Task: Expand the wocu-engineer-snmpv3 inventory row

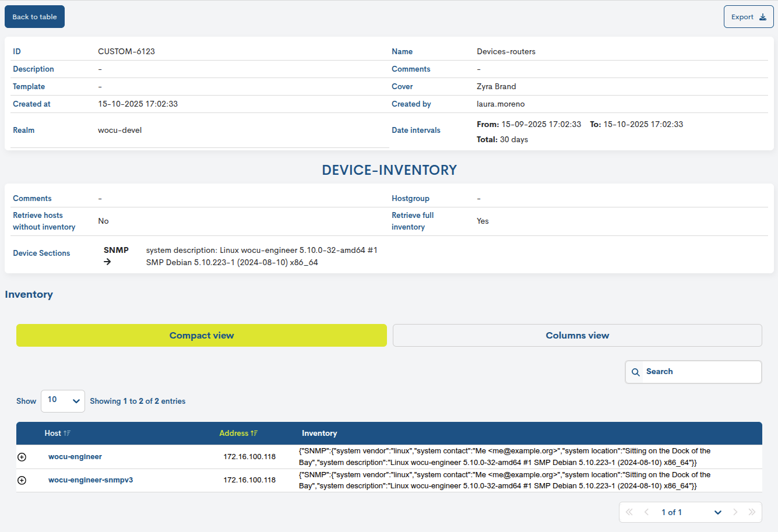Action: [22, 480]
